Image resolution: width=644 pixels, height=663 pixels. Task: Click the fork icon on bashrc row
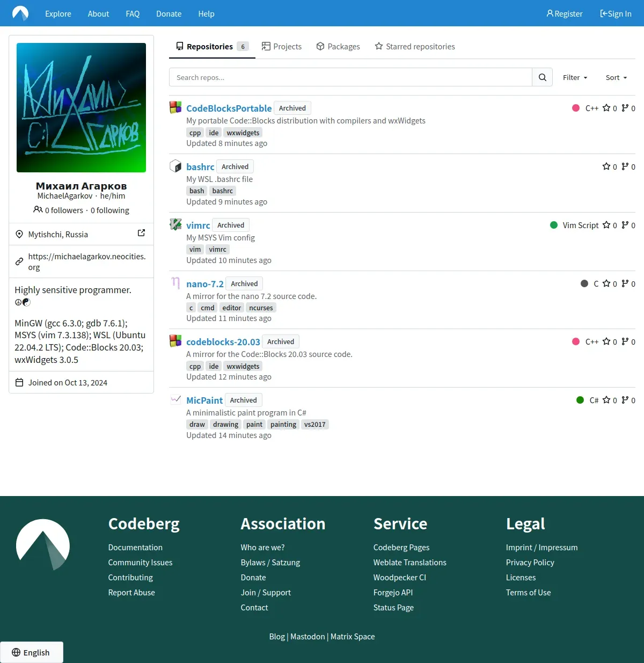coord(625,166)
